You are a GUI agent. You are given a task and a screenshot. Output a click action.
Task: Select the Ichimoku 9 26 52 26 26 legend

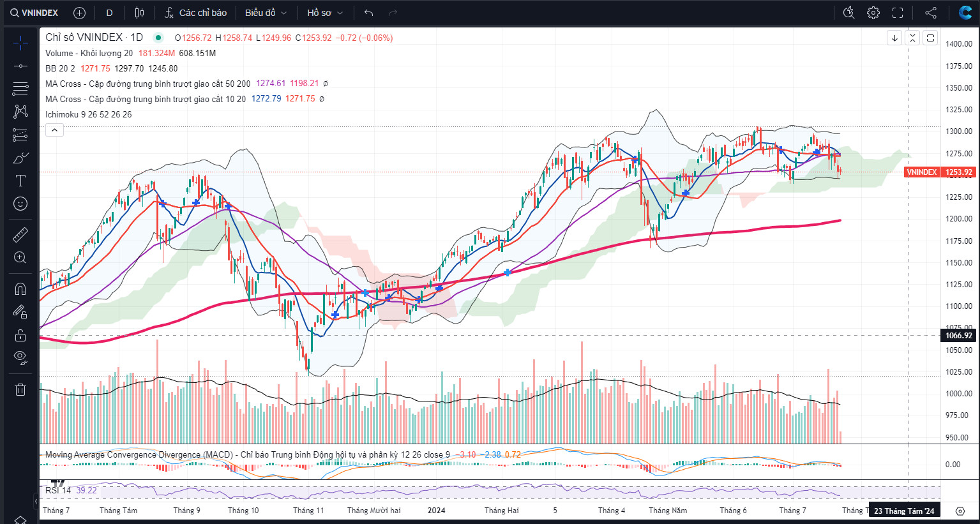[88, 114]
